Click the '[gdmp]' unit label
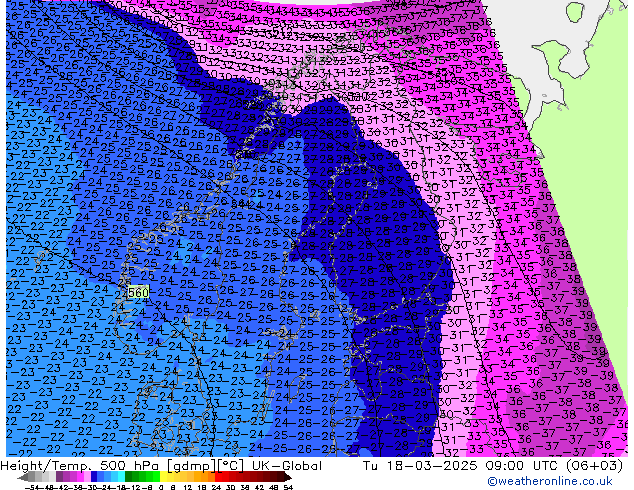The height and width of the screenshot is (490, 634). (x=191, y=466)
